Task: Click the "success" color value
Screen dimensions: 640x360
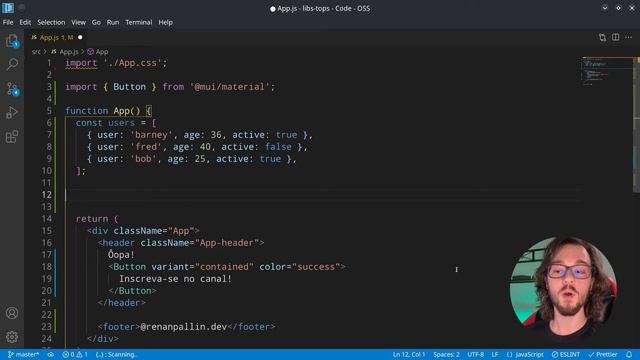Action: coord(316,267)
